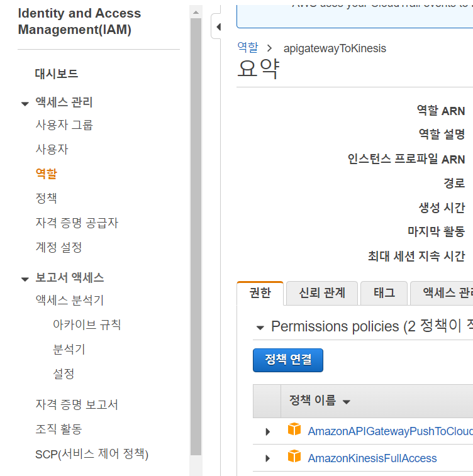Screen dimensions: 473x476
Task: Switch to the 신뢰 관계 tab
Action: pyautogui.click(x=322, y=293)
